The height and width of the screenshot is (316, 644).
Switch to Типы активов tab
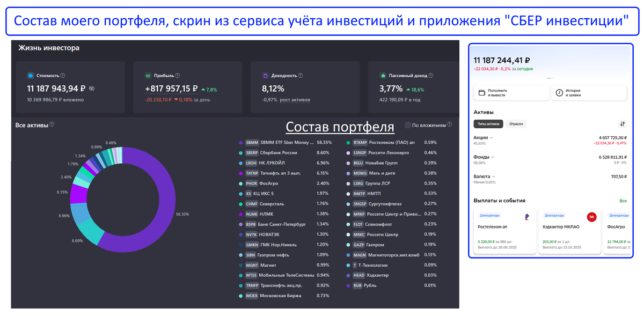pos(488,124)
